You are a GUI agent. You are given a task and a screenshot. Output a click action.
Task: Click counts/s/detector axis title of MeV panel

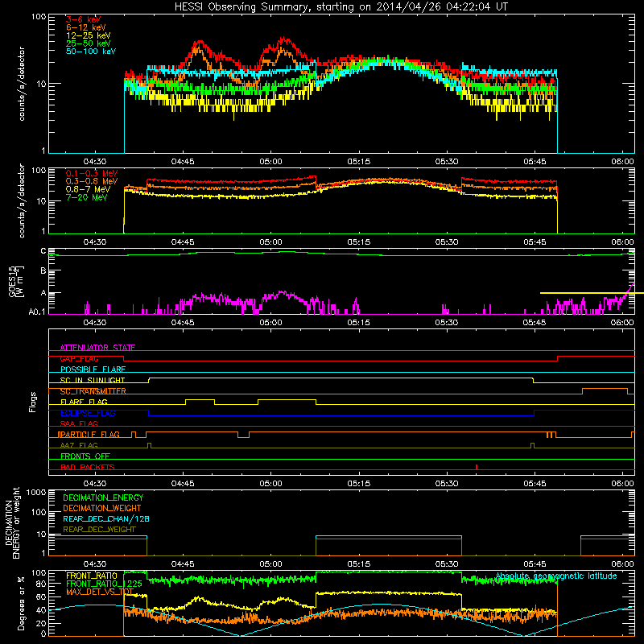(22, 200)
